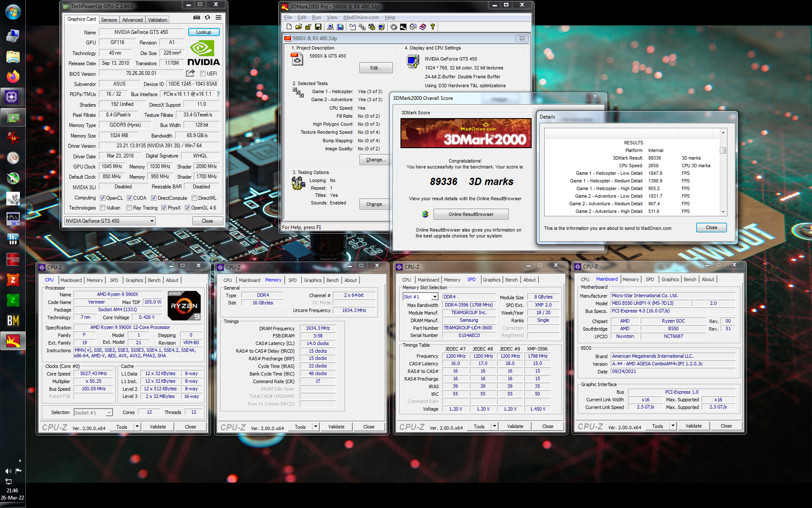Toggle the PhysX checkbox

point(164,208)
